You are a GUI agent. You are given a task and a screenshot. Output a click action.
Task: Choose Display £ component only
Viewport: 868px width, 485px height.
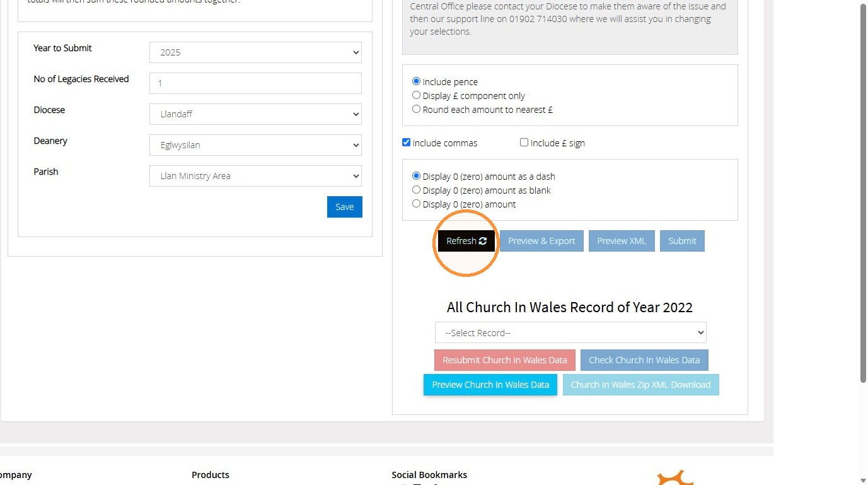pos(416,95)
